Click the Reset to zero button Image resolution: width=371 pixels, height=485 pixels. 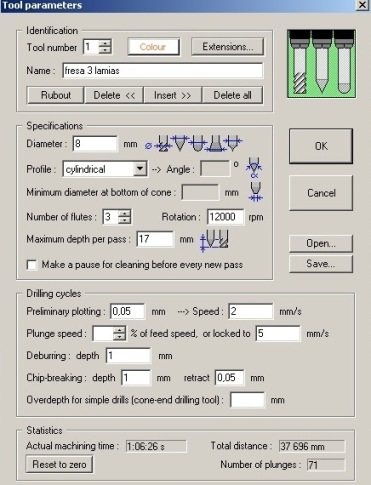[x=59, y=464]
